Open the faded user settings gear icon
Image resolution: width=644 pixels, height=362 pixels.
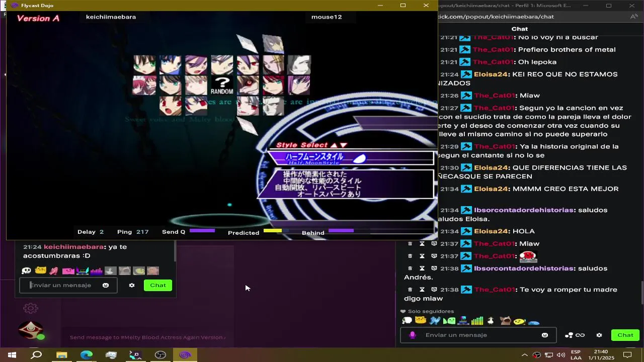pos(31,308)
